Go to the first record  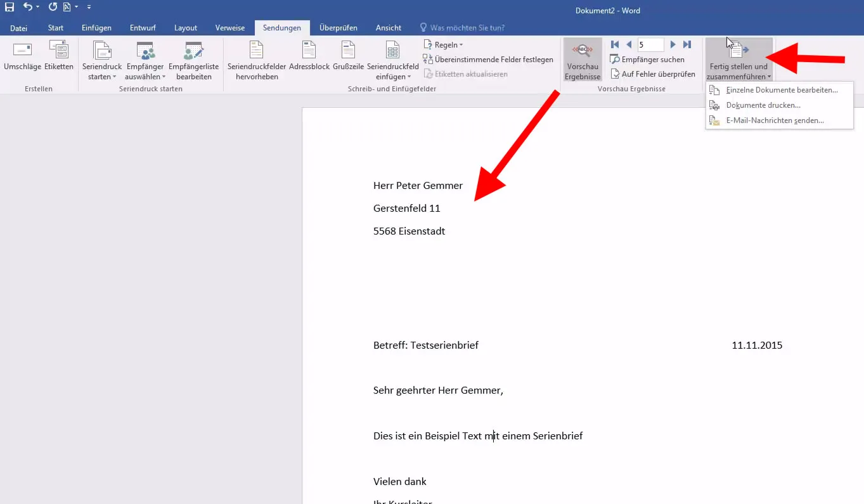[615, 44]
